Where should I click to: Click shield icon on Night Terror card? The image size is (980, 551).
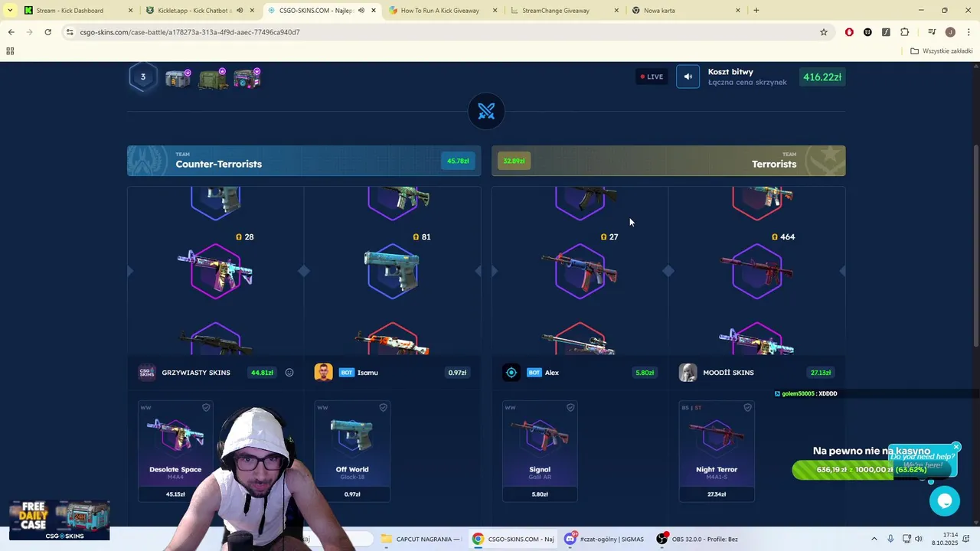747,407
